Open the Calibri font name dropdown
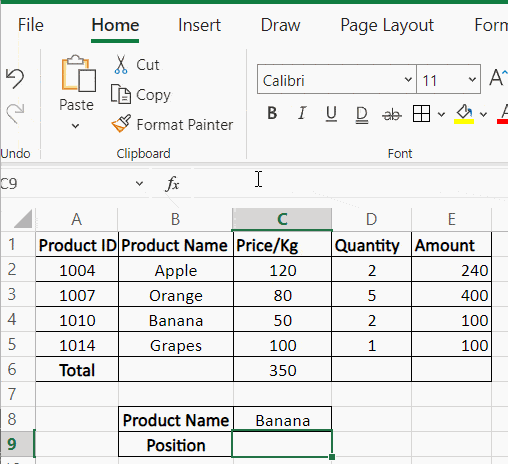Screen dimensions: 508x464 408,80
